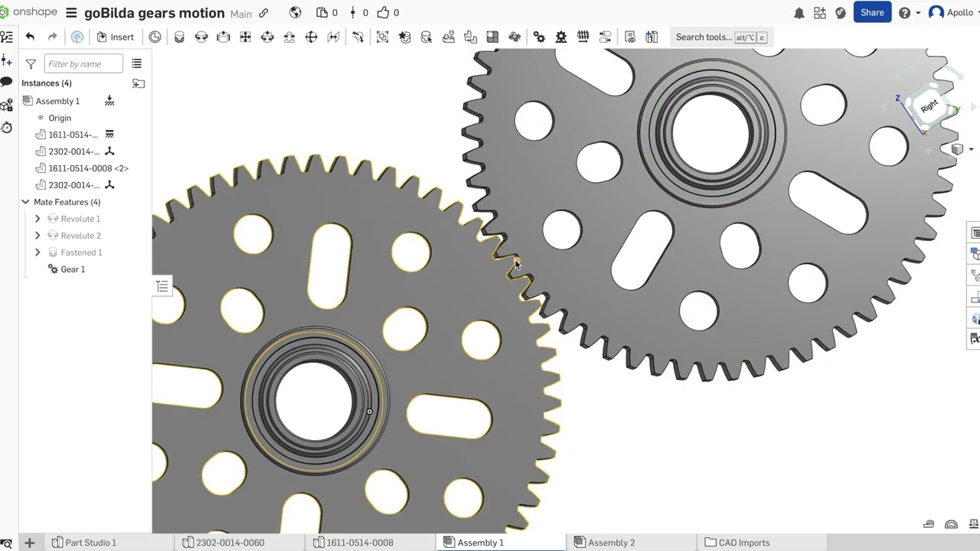Open the stopwatch icon in left sidebar

(x=7, y=127)
